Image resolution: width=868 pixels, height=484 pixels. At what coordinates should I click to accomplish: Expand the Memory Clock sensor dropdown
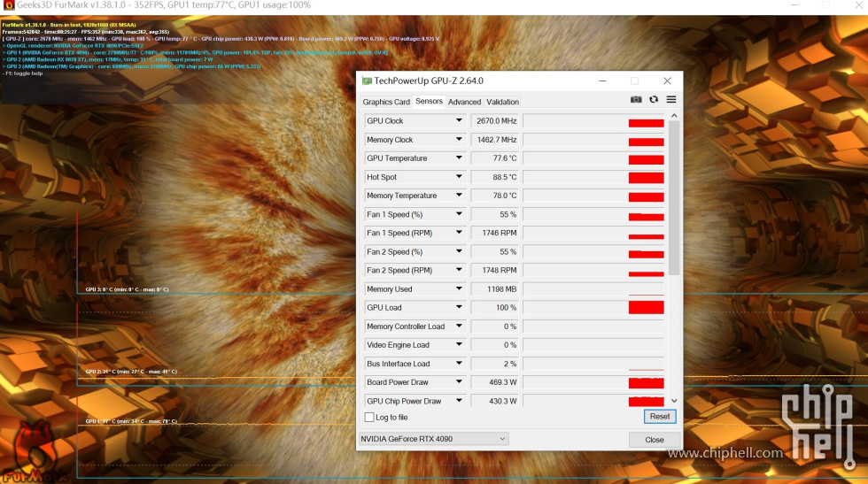[459, 140]
